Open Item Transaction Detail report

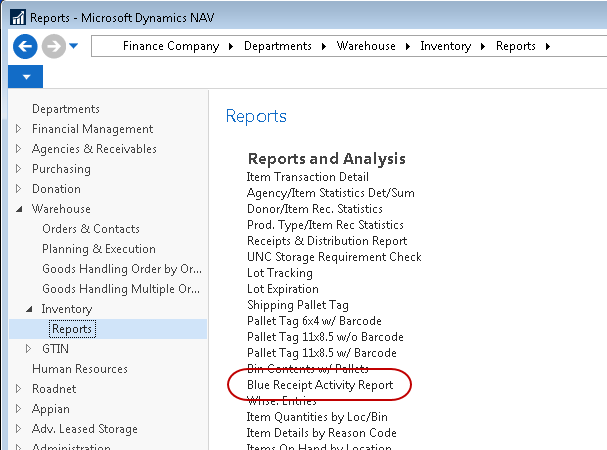(307, 177)
